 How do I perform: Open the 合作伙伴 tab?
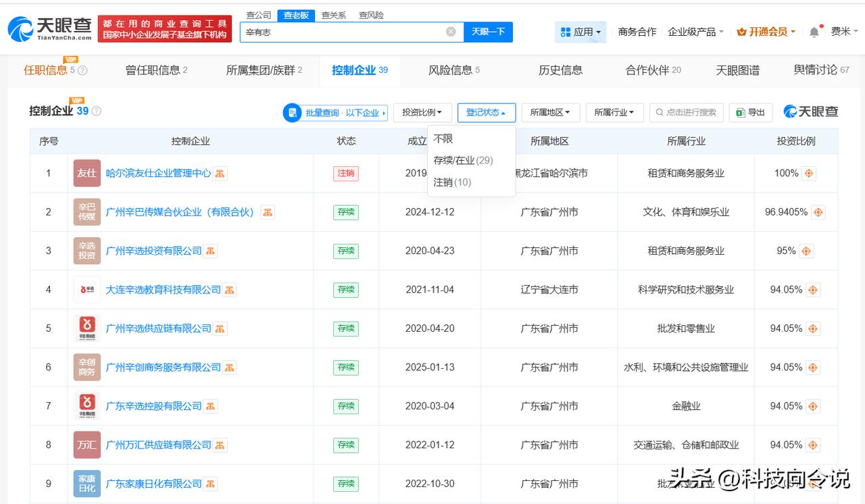(653, 70)
